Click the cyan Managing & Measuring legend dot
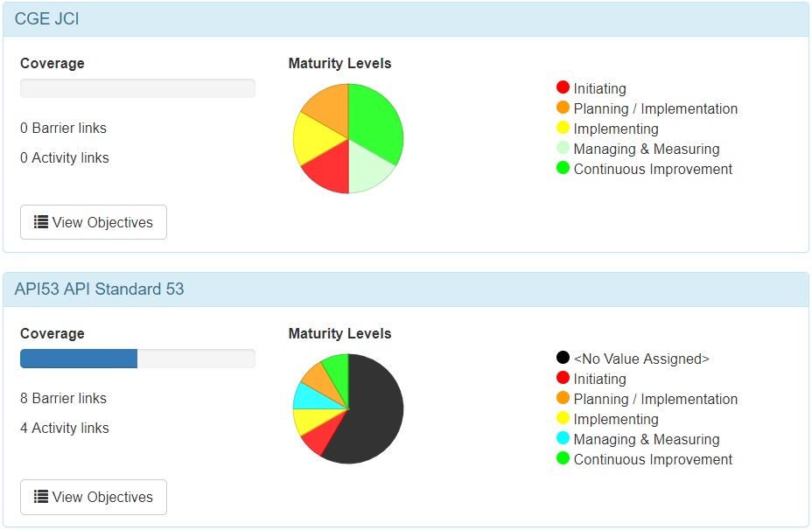 click(563, 438)
